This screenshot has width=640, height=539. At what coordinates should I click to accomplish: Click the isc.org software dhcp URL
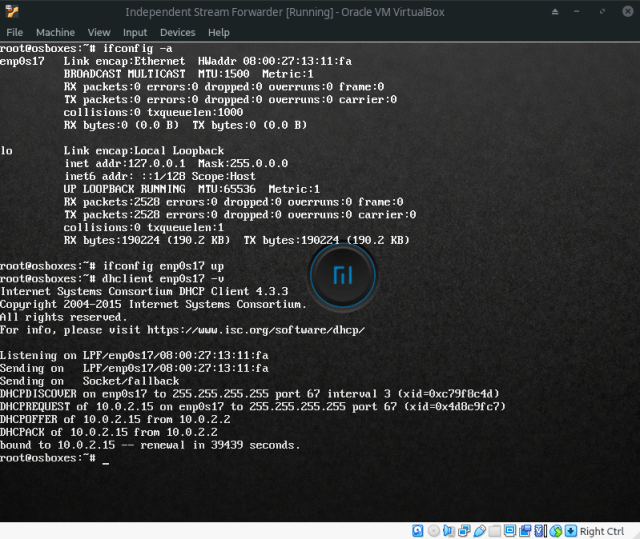point(256,330)
